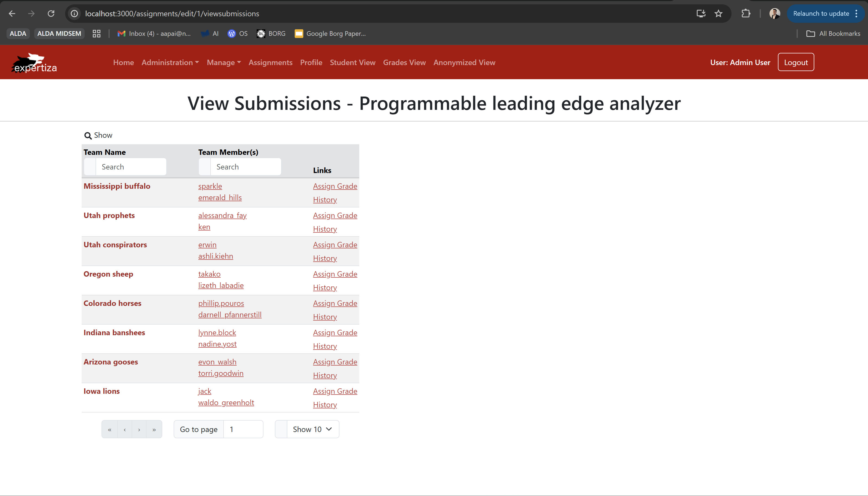Open the Show 10 rows dropdown

click(x=312, y=429)
